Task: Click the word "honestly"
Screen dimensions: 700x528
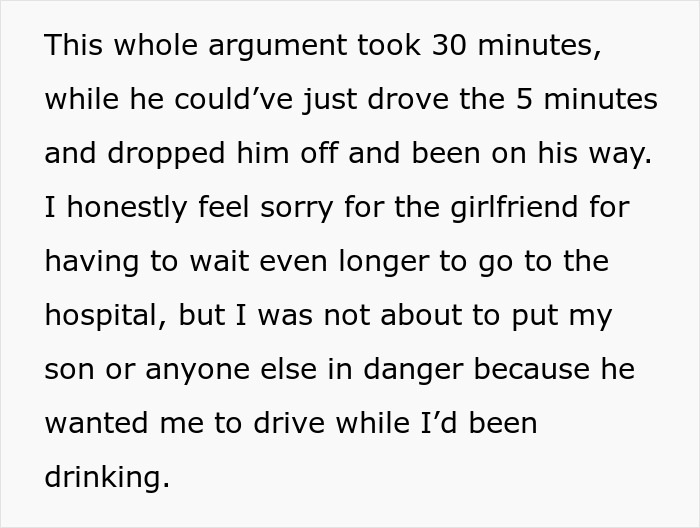Action: pos(127,208)
